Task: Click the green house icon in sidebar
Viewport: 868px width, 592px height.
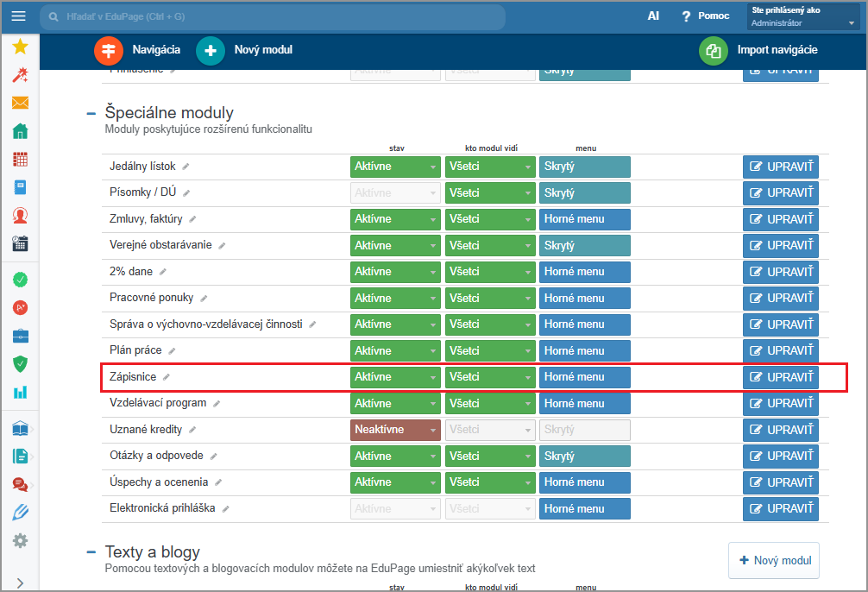Action: point(20,131)
